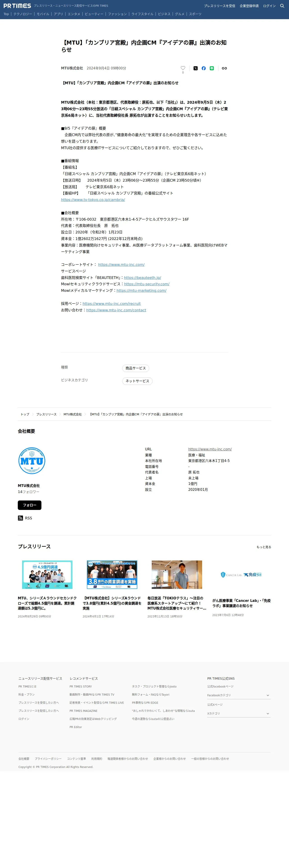Click the MTU company logo
Viewport: 289px width, 868px height.
point(32,461)
